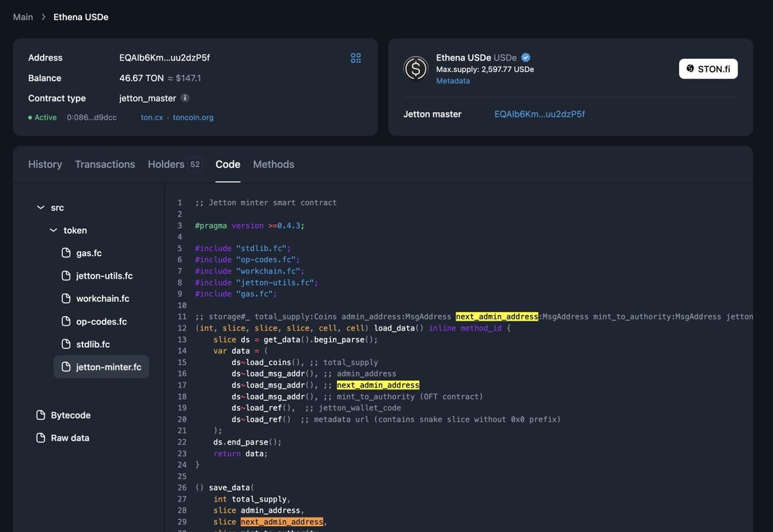
Task: Click the "gas.fc" include on line 9
Action: pos(256,294)
